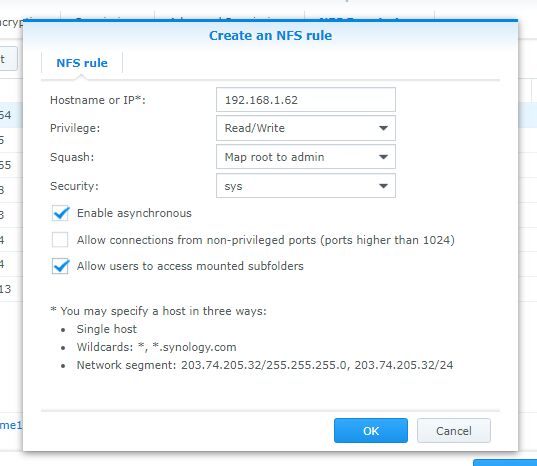Click the Privilege: label

(x=75, y=128)
